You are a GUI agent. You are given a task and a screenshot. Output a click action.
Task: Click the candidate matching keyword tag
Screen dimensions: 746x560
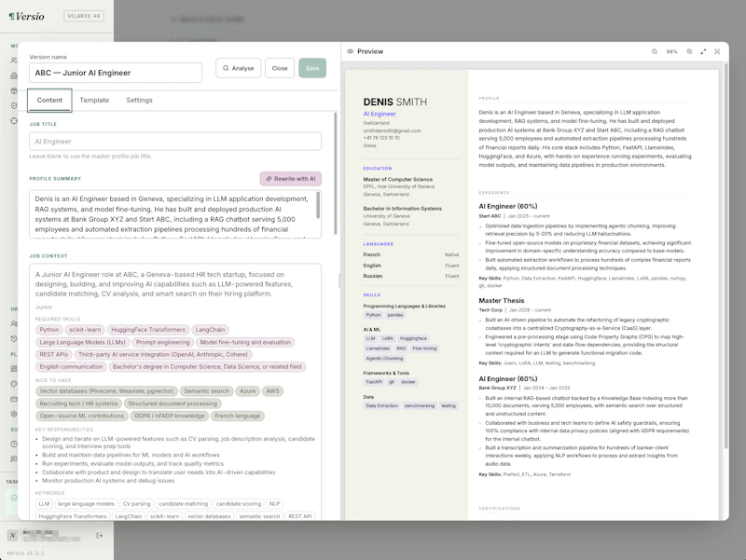[183, 504]
